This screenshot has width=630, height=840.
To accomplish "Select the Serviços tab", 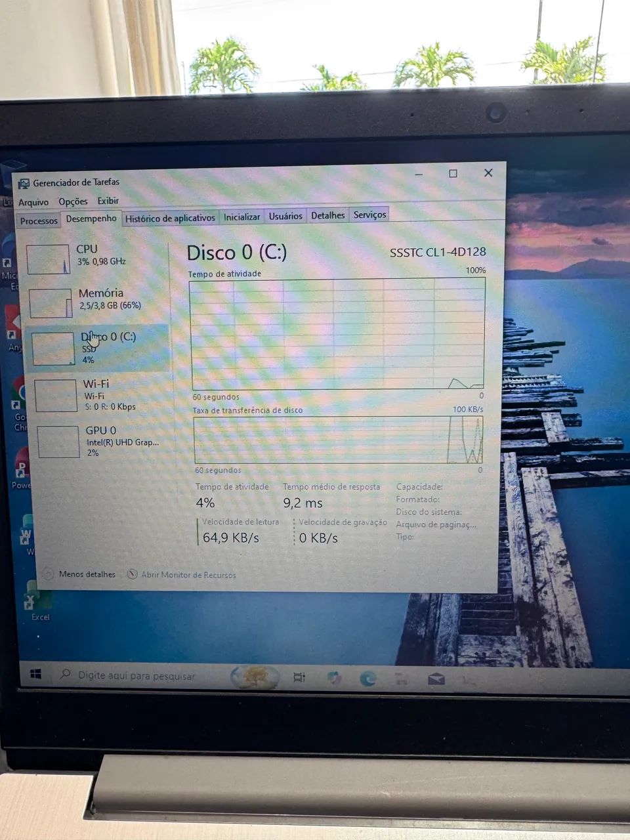I will click(x=369, y=215).
